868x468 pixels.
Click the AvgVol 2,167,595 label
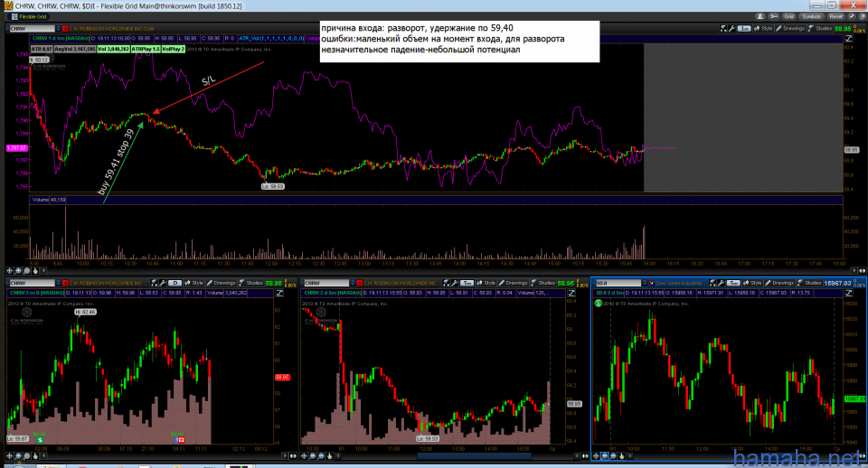click(x=75, y=49)
